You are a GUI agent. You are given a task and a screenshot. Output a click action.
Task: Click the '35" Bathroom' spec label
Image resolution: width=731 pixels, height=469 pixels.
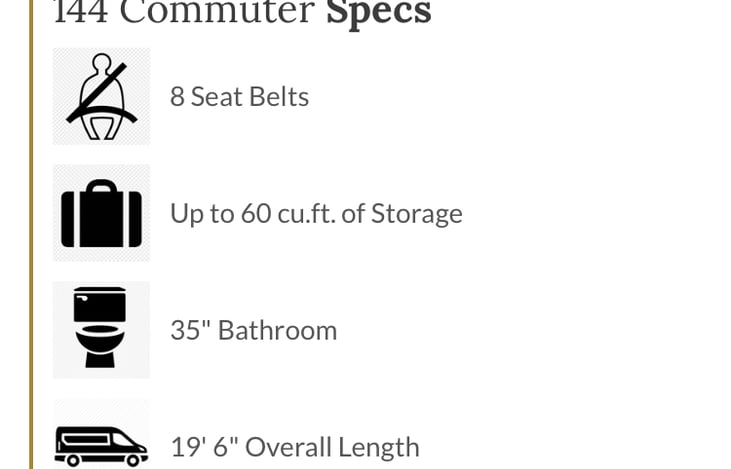[253, 331]
